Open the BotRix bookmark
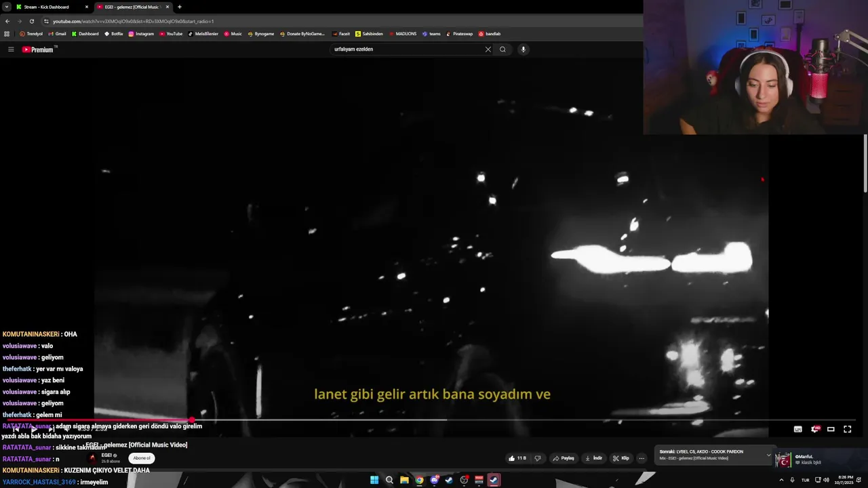 click(x=114, y=34)
